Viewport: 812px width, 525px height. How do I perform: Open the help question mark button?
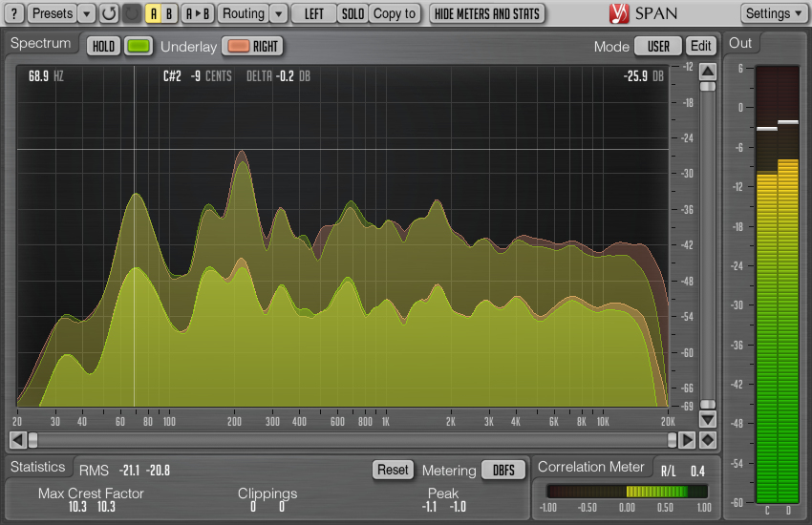tap(14, 13)
